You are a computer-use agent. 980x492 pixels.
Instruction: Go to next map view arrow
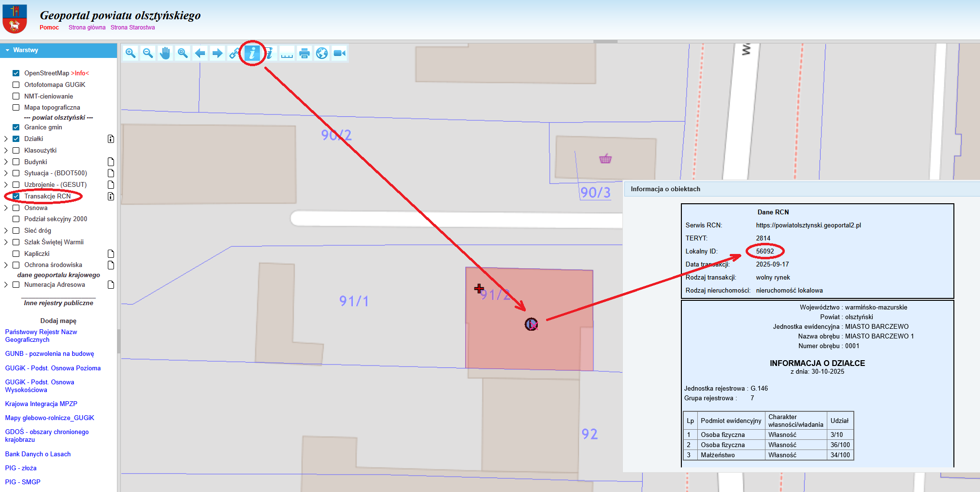click(217, 53)
